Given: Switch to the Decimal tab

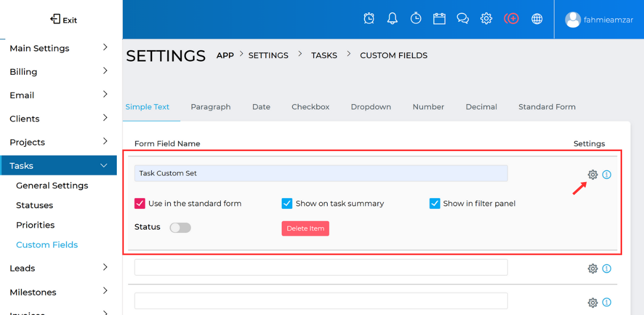Looking at the screenshot, I should point(481,107).
